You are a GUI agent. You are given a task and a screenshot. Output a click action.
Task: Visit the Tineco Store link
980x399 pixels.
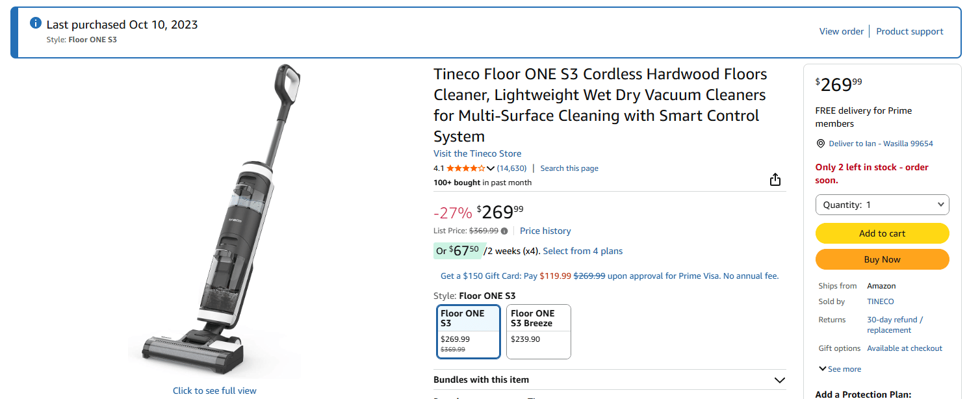(x=477, y=153)
